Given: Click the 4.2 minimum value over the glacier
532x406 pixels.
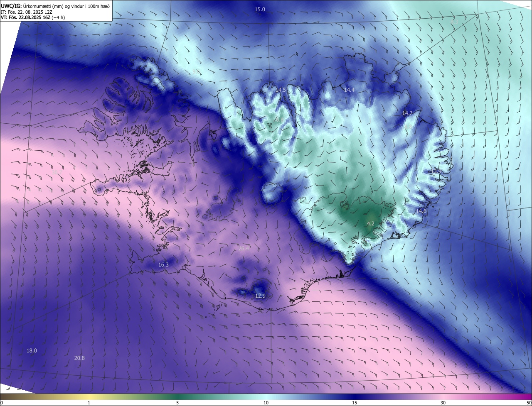Looking at the screenshot, I should pos(370,223).
